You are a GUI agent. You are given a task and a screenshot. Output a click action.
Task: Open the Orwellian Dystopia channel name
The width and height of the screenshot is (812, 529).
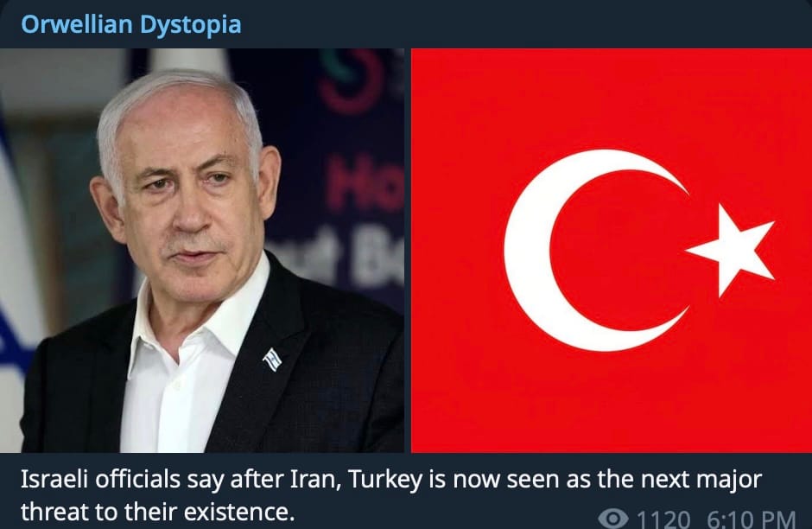(131, 24)
